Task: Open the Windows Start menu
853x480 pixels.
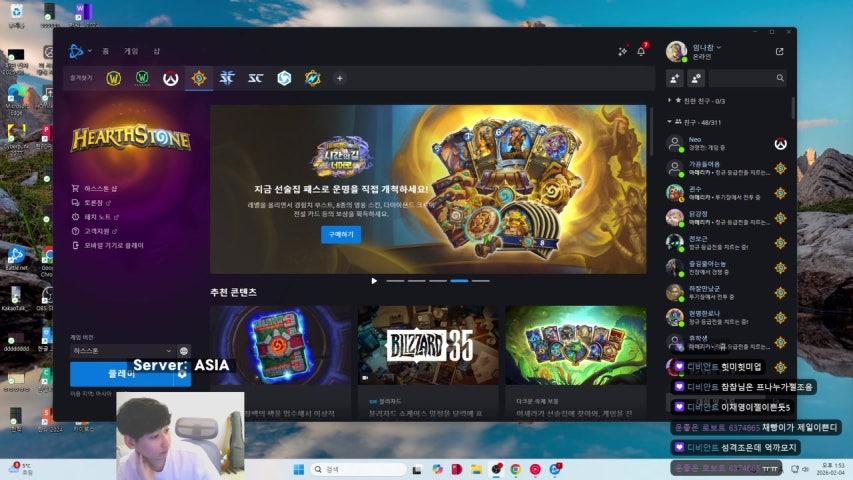Action: click(x=299, y=469)
